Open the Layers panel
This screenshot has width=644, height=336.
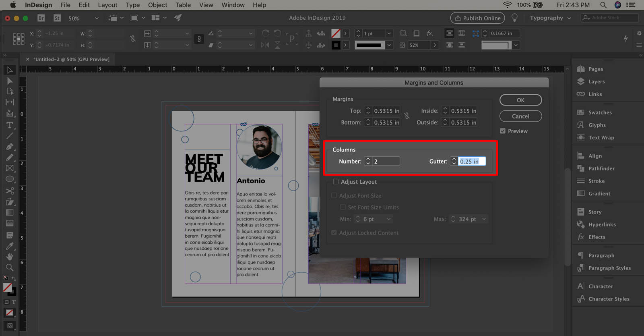[596, 82]
